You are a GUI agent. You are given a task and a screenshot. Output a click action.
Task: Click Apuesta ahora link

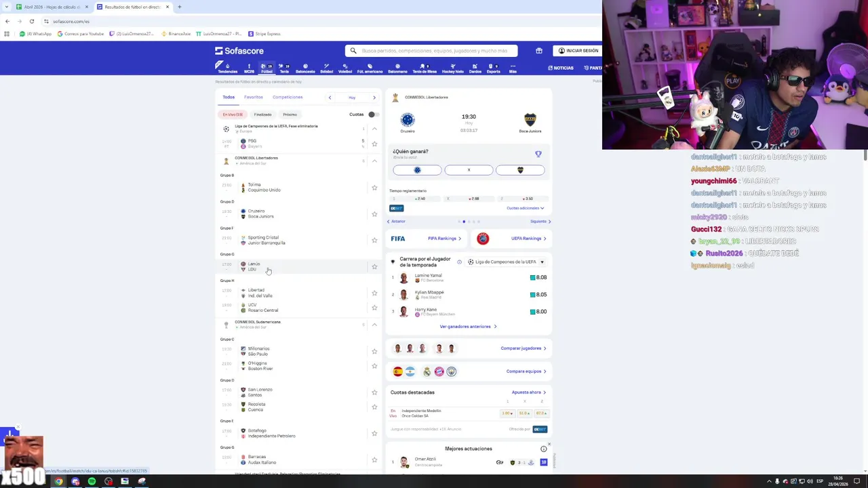pyautogui.click(x=529, y=392)
